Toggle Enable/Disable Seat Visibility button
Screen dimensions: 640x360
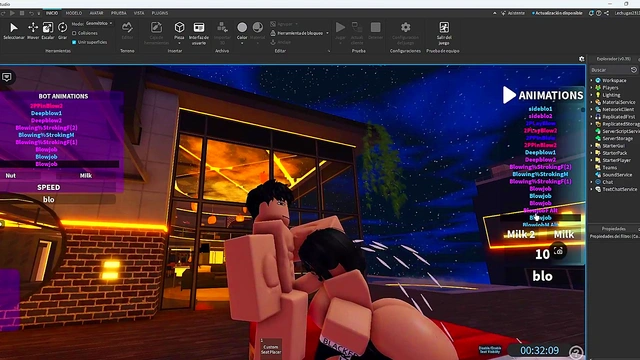click(x=490, y=350)
